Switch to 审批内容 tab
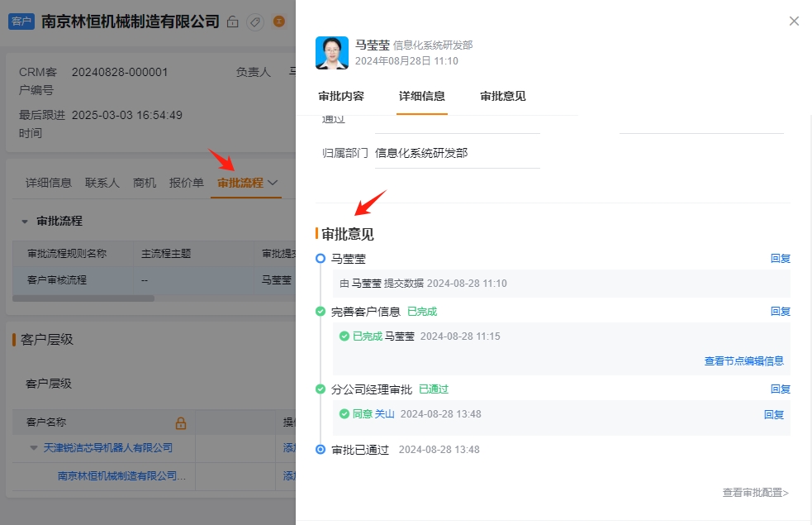Image resolution: width=812 pixels, height=525 pixels. 341,97
